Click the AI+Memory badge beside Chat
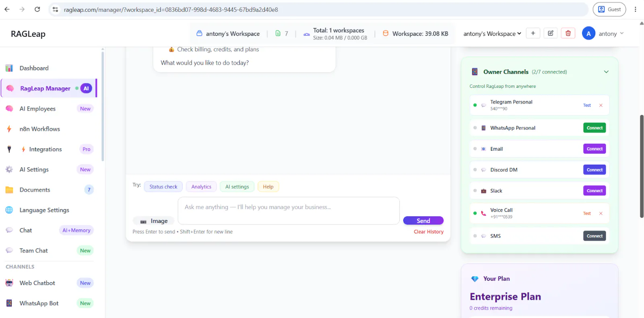This screenshot has height=318, width=644. pos(76,230)
